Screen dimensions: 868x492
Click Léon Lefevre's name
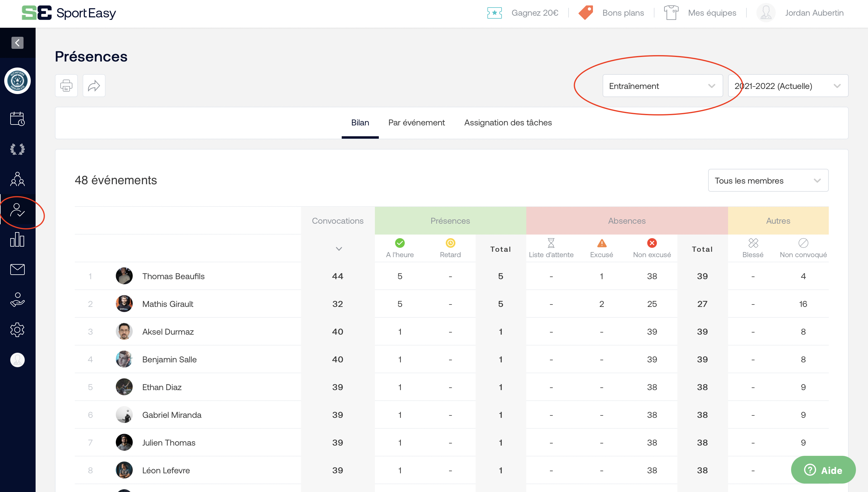coord(166,470)
